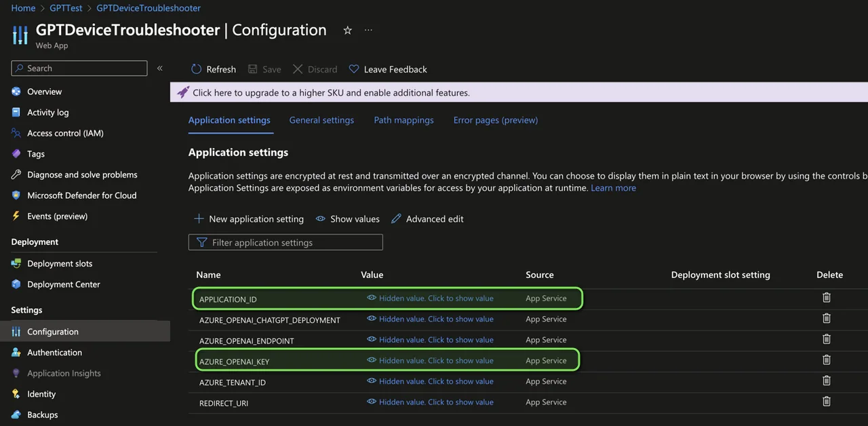Delete the AZURE_TENANT_ID setting via trash icon

(827, 381)
